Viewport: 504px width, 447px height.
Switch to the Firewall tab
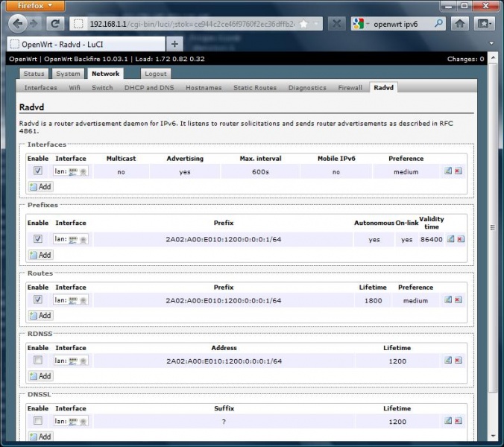pos(350,88)
